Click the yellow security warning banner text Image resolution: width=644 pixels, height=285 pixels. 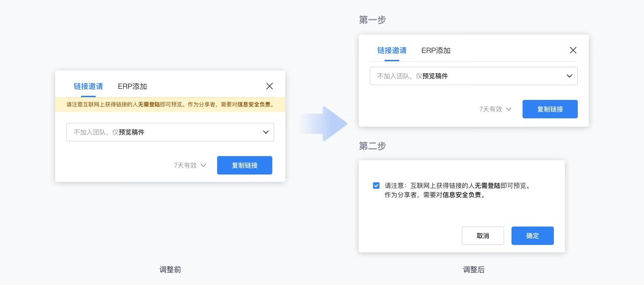(x=170, y=105)
